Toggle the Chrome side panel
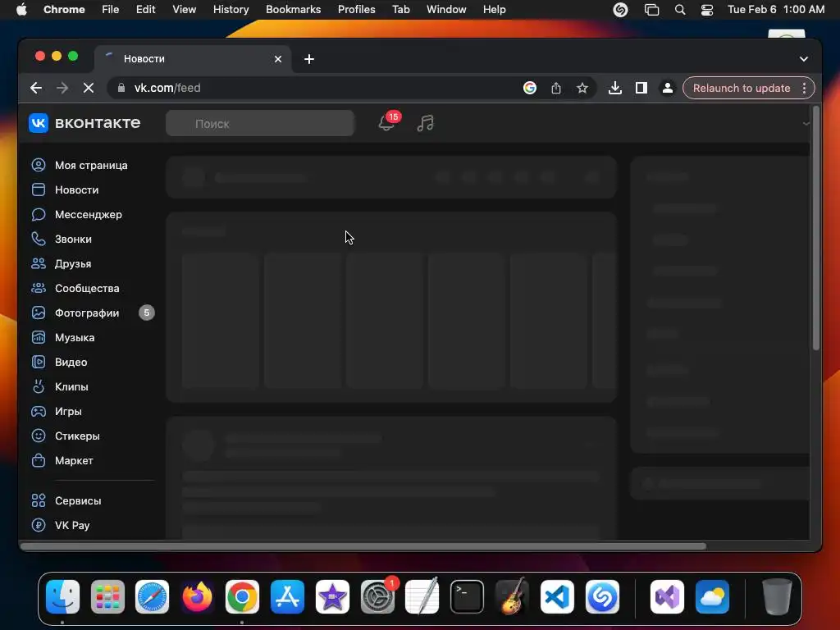Viewport: 840px width, 630px height. coord(641,88)
